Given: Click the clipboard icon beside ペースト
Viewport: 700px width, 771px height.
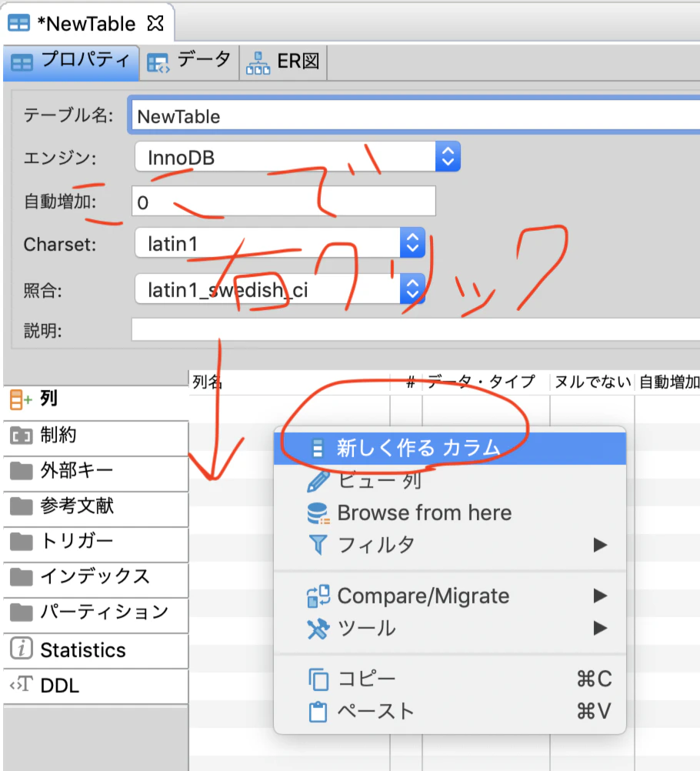Looking at the screenshot, I should [318, 712].
